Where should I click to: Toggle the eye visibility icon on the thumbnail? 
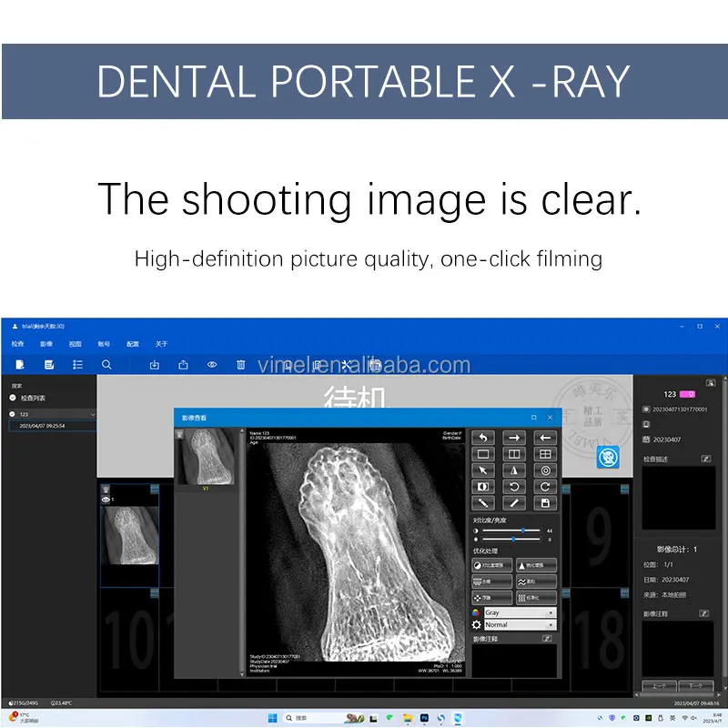(x=104, y=499)
